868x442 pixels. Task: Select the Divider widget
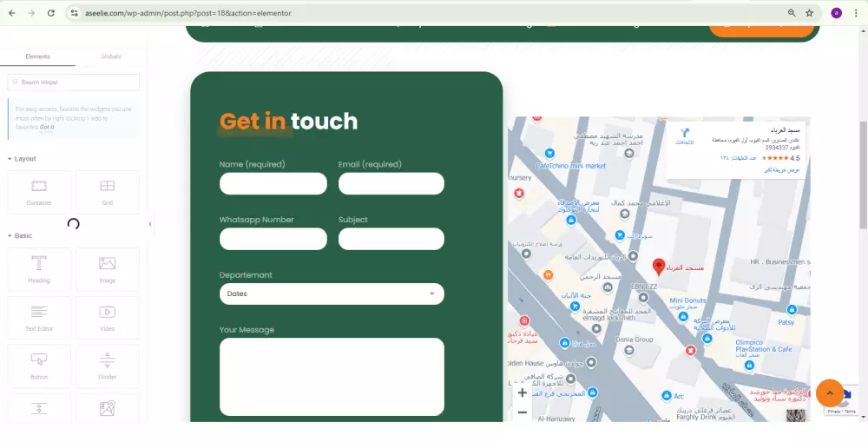click(108, 366)
